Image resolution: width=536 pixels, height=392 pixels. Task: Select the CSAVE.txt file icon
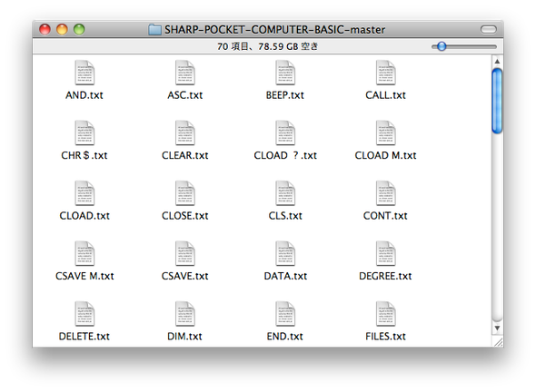pyautogui.click(x=185, y=253)
